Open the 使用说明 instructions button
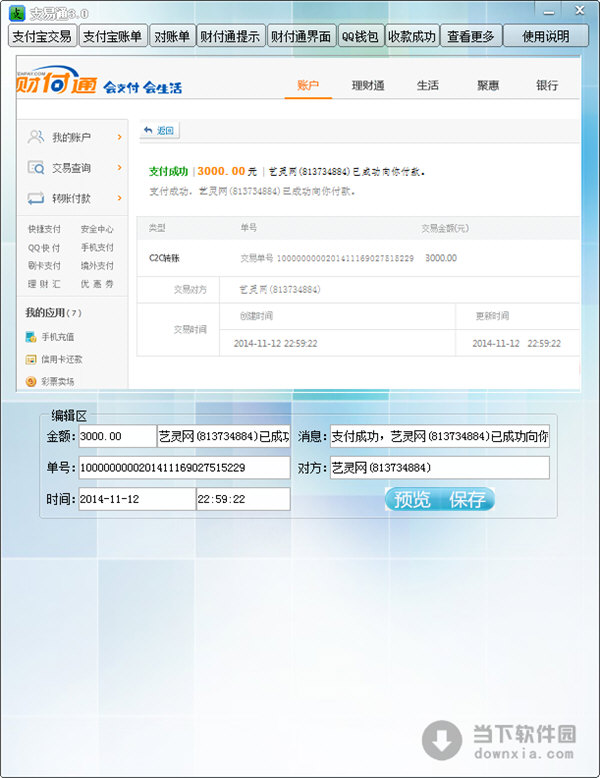This screenshot has height=778, width=600. (544, 36)
